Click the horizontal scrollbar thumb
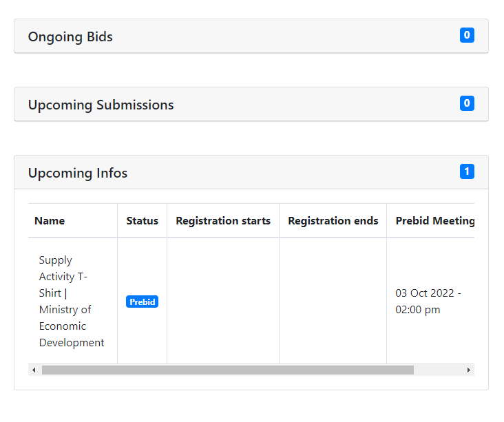The height and width of the screenshot is (422, 504). pyautogui.click(x=228, y=370)
